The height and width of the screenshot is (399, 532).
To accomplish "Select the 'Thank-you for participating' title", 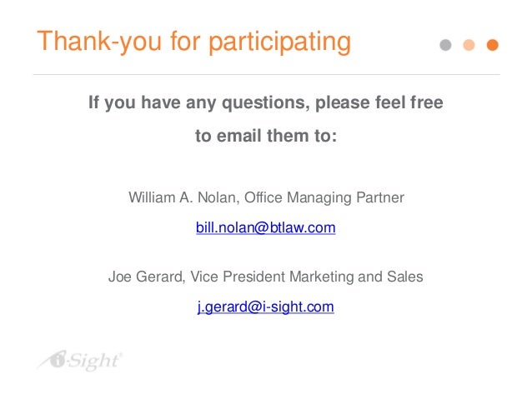I will (x=194, y=42).
